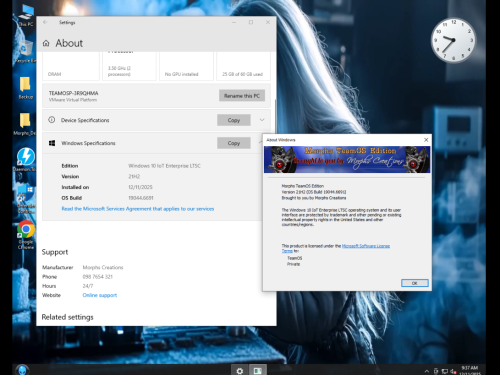Open the Microsoft Software License Terms link
The image size is (500, 375).
coord(336,248)
